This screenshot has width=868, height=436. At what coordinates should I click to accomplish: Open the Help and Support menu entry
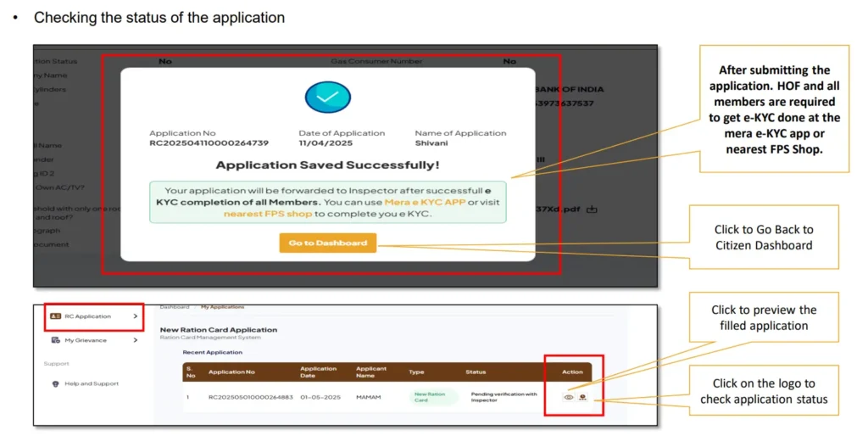click(92, 383)
